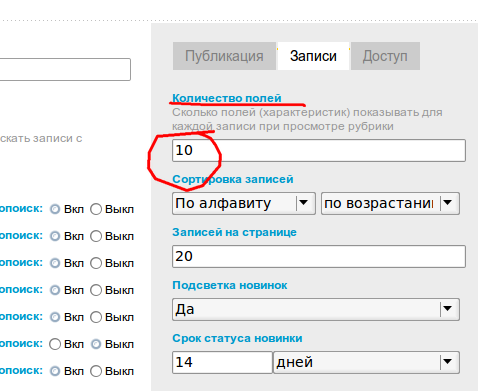Switch to the Публикация tab
The width and height of the screenshot is (478, 391).
point(224,56)
